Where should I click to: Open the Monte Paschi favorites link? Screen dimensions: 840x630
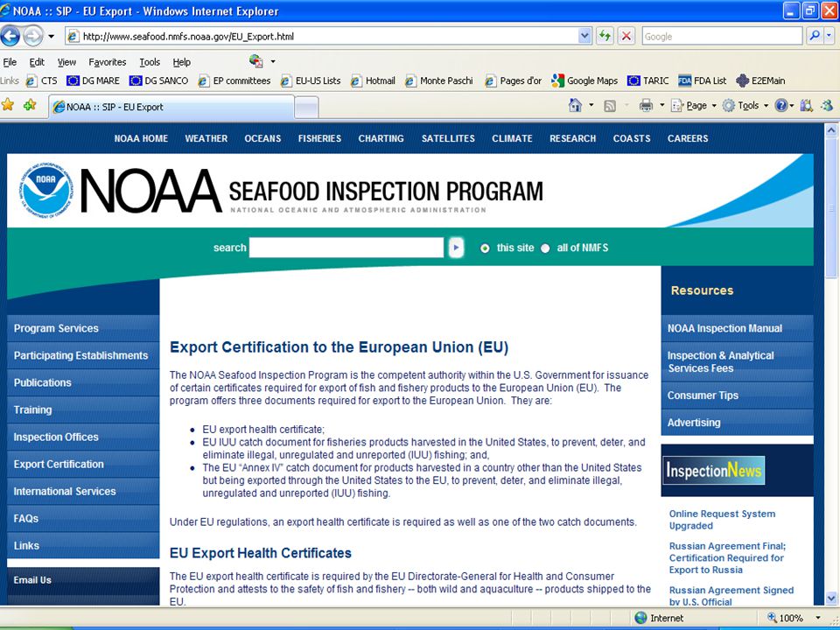point(439,80)
